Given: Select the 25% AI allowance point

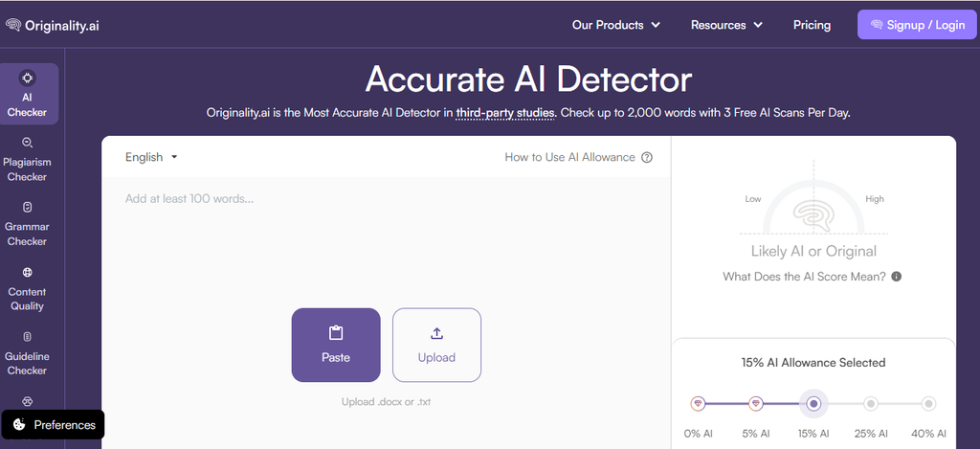Looking at the screenshot, I should pyautogui.click(x=871, y=404).
